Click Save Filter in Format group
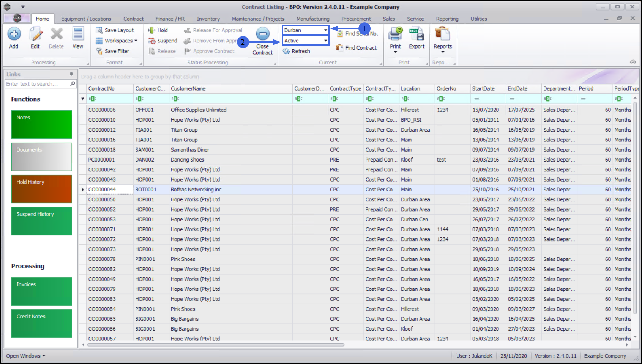Viewport: 642px width, 364px height. click(112, 51)
